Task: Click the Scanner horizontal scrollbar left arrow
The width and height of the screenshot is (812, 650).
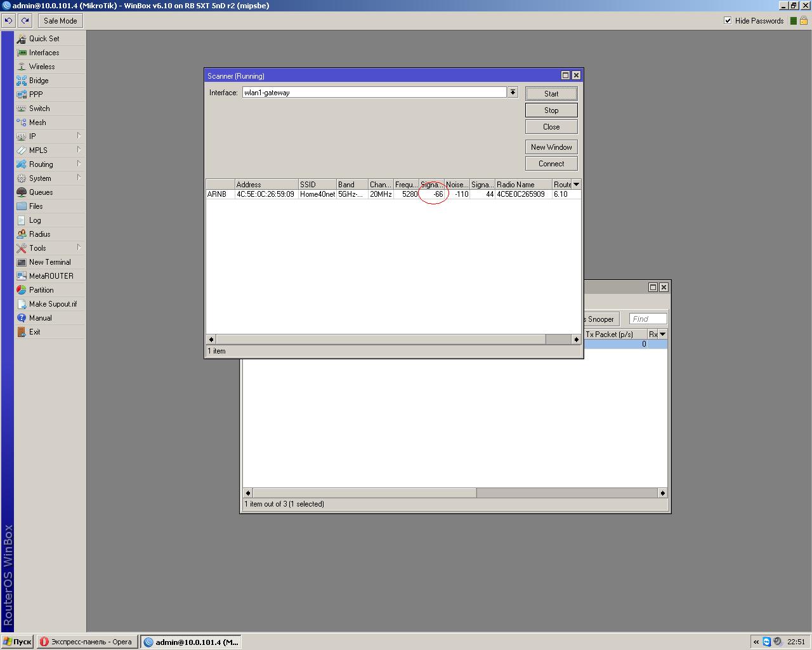Action: click(211, 340)
